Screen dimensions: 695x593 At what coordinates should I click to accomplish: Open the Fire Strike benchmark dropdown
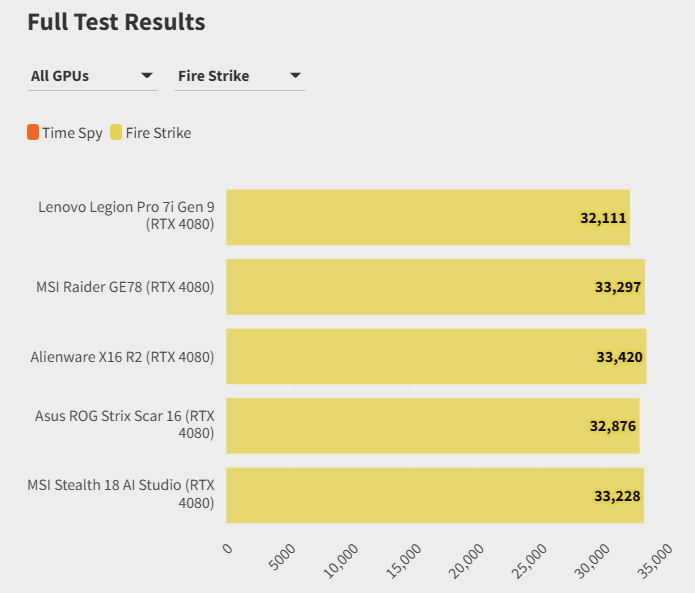pyautogui.click(x=239, y=76)
